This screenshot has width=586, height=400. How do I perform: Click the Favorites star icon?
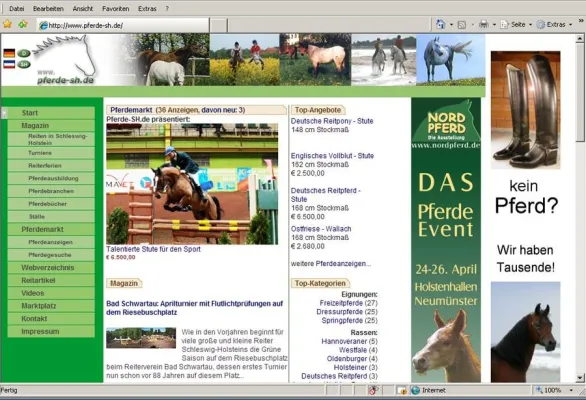click(7, 25)
